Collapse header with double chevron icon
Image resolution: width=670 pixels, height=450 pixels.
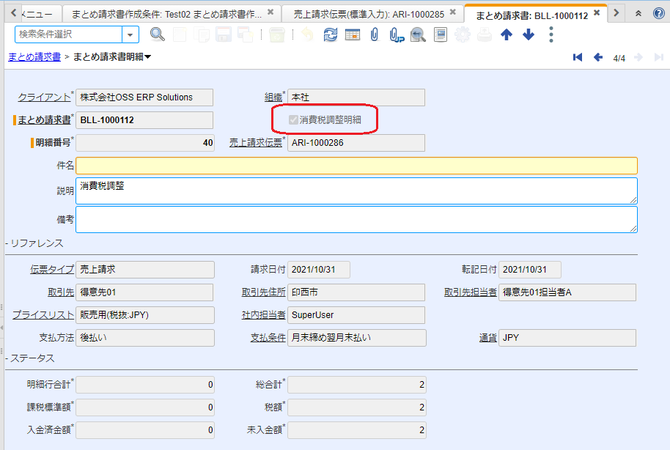click(638, 13)
